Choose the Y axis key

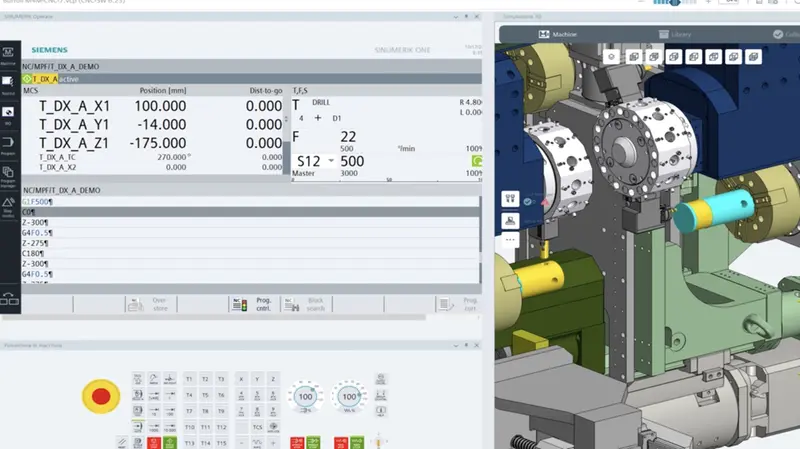(x=257, y=379)
